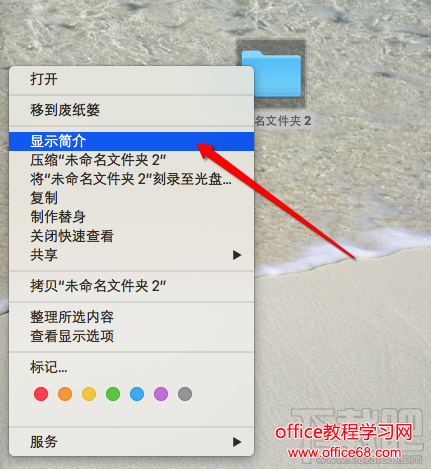Select 拷贝"未命名文件夹 2" entry

click(131, 286)
